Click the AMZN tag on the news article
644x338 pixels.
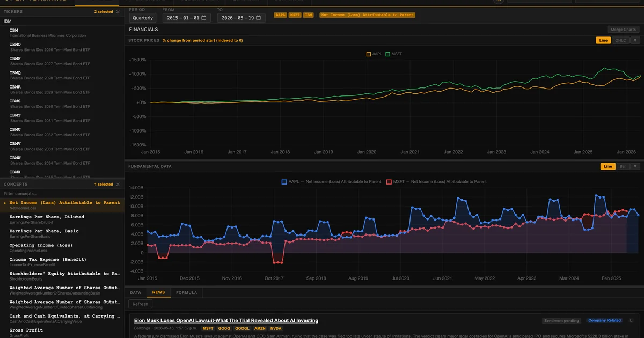260,328
